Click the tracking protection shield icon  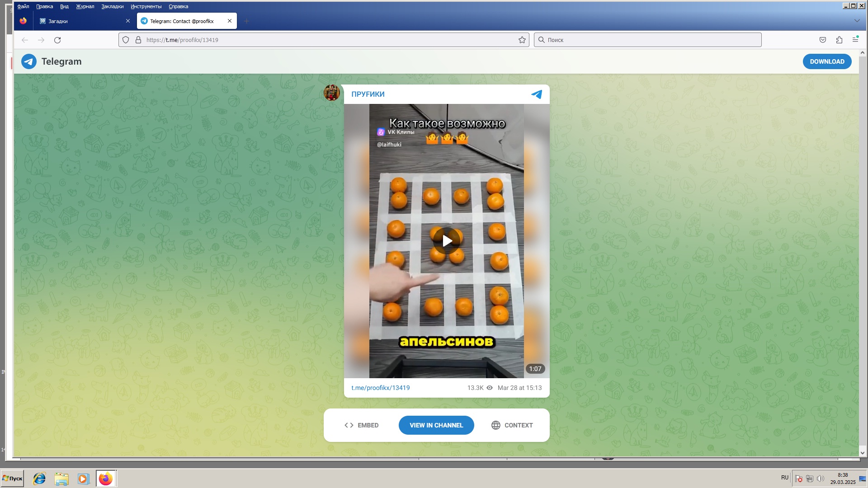126,40
